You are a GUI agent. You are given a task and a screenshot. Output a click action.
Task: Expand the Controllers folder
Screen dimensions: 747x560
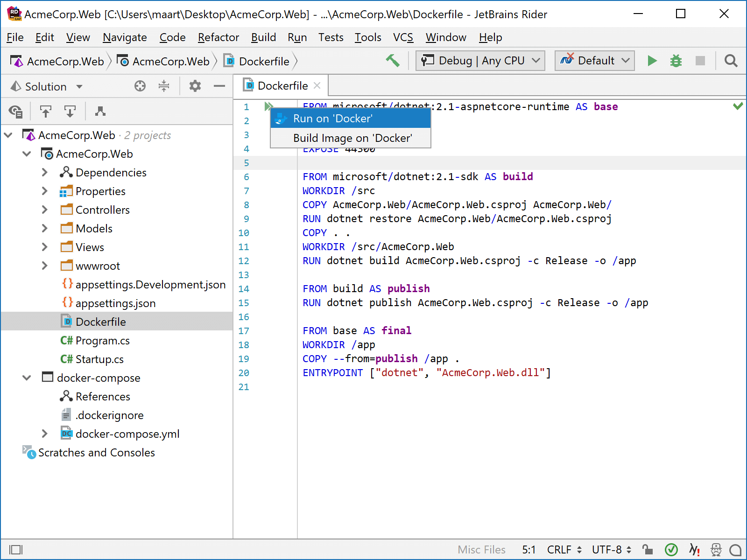(44, 210)
